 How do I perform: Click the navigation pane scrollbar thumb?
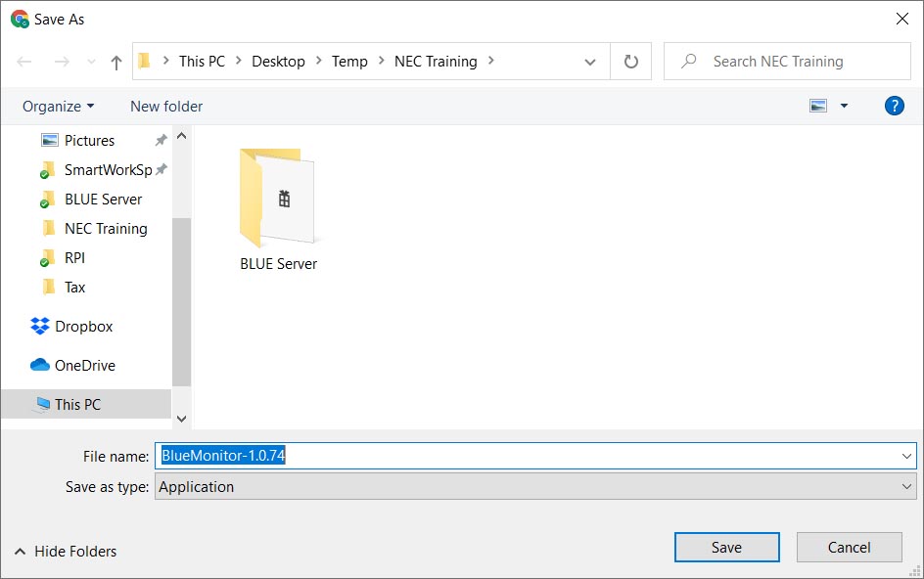[x=181, y=301]
